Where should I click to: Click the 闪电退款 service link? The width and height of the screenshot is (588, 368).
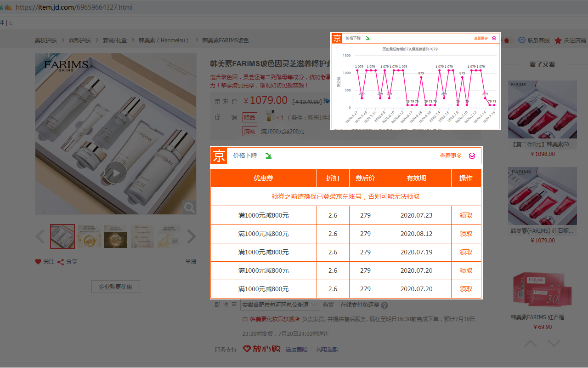328,349
